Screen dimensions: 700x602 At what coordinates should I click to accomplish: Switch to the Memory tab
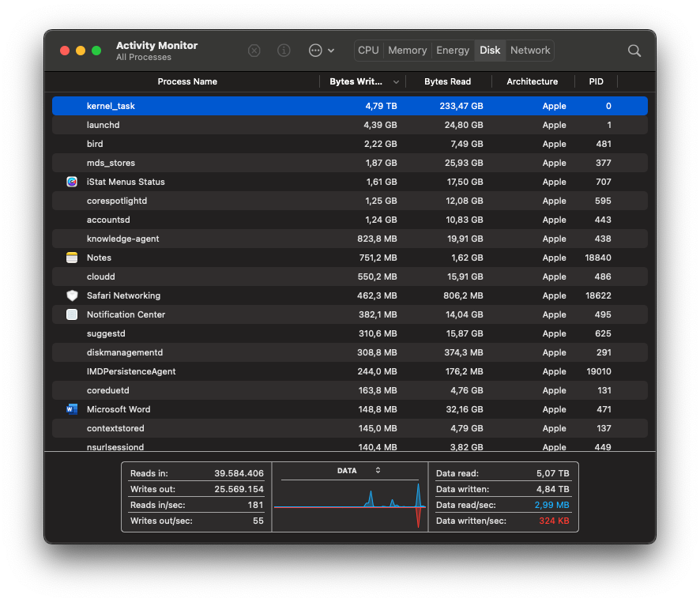[x=407, y=51]
